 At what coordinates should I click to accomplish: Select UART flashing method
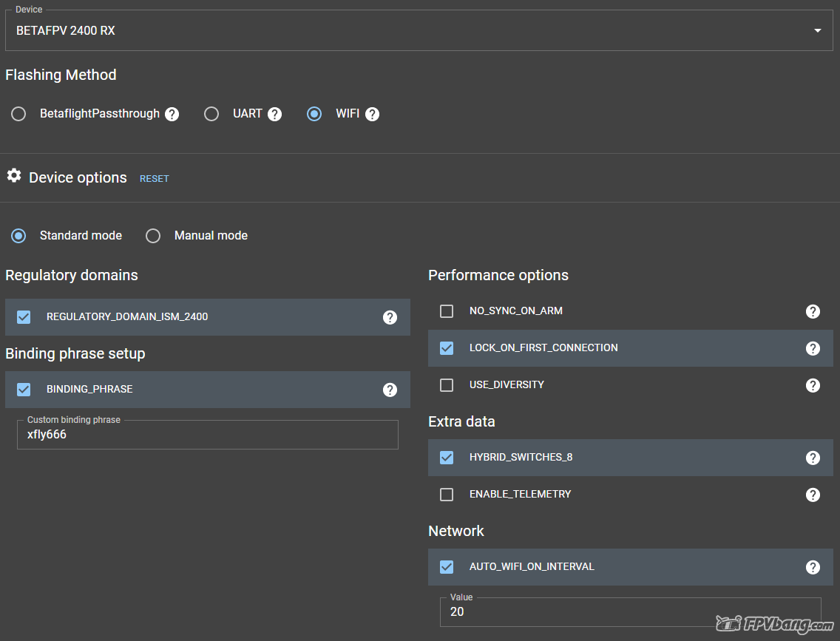211,114
